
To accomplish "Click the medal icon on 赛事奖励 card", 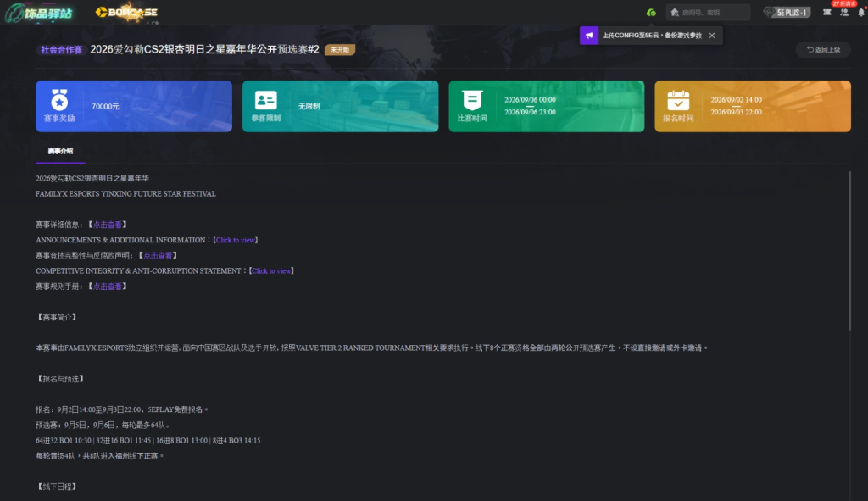I will point(59,100).
